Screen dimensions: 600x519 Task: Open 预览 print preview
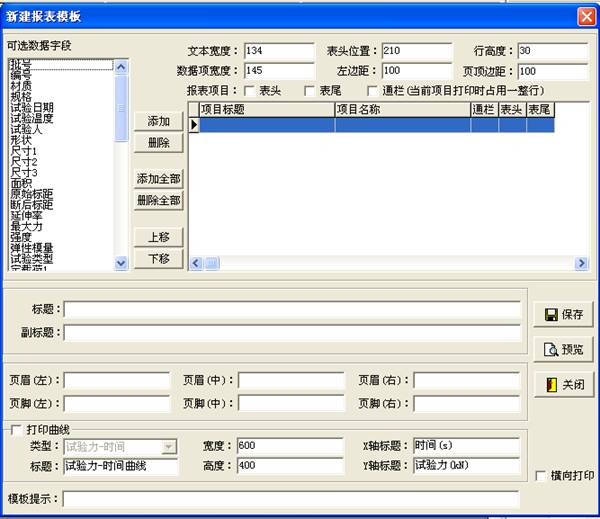(563, 349)
